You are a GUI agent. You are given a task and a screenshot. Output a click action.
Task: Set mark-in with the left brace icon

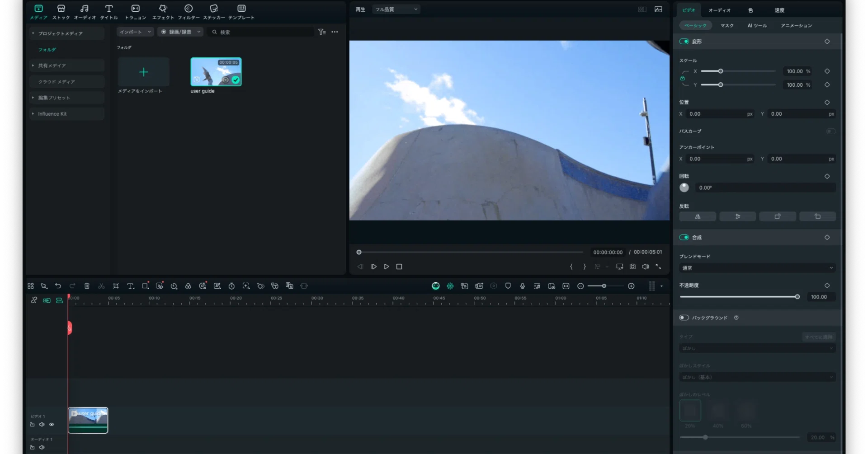pyautogui.click(x=571, y=267)
